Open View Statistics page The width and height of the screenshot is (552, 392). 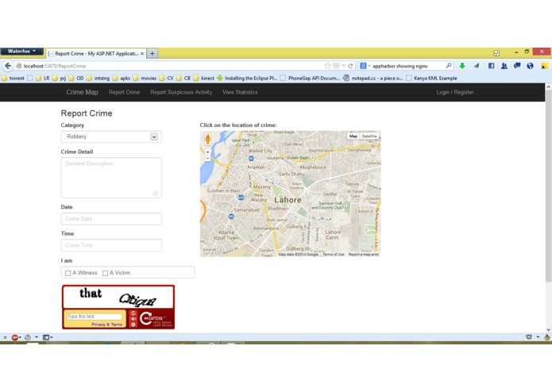click(x=240, y=92)
